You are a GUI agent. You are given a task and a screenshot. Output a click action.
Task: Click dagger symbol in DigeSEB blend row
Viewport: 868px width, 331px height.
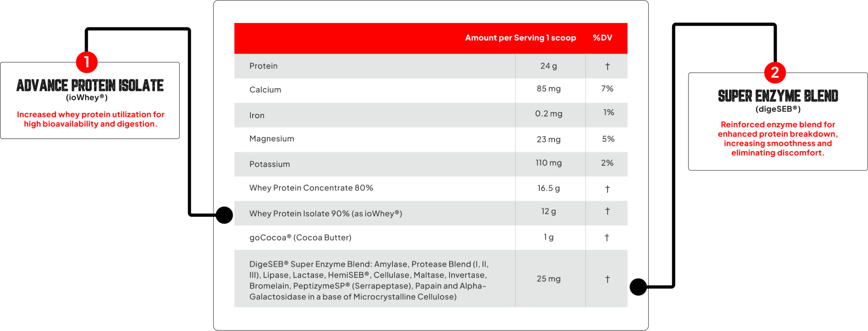607,279
